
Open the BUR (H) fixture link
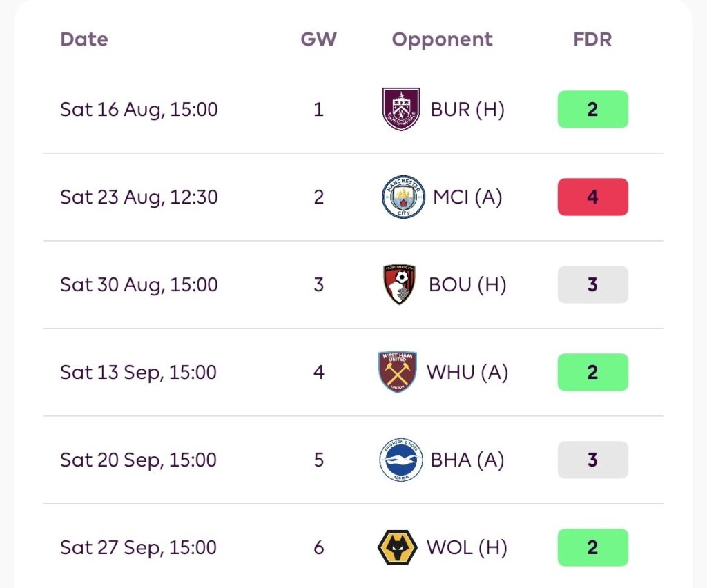pos(467,110)
